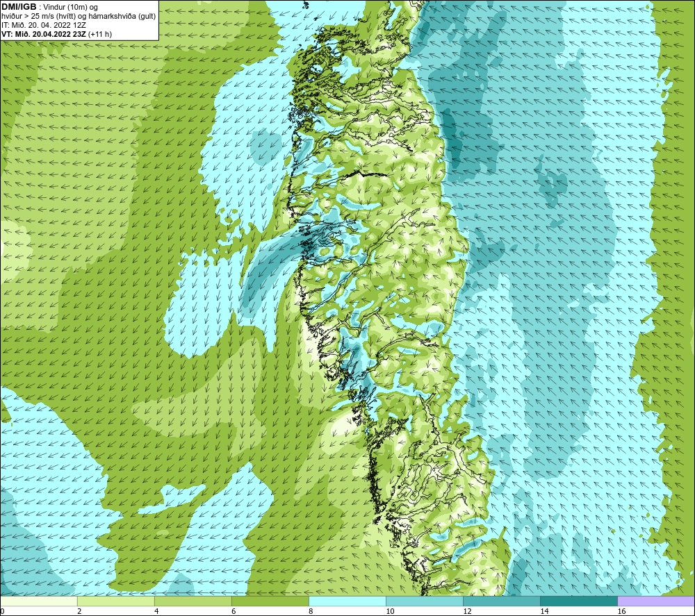The height and width of the screenshot is (616, 695).
Task: Click the 4–6 m/s green legend swatch
Action: [x=193, y=601]
